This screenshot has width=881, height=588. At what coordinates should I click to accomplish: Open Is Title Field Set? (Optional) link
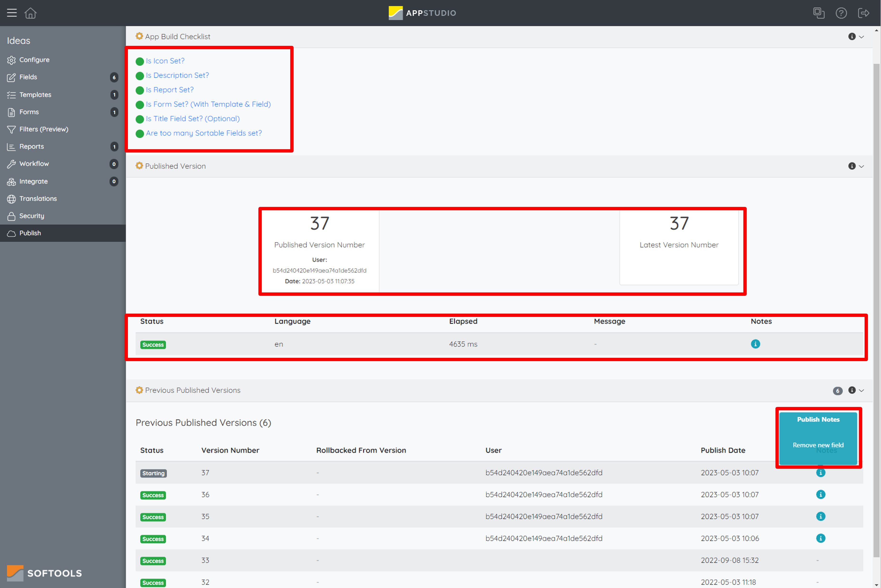pos(193,119)
